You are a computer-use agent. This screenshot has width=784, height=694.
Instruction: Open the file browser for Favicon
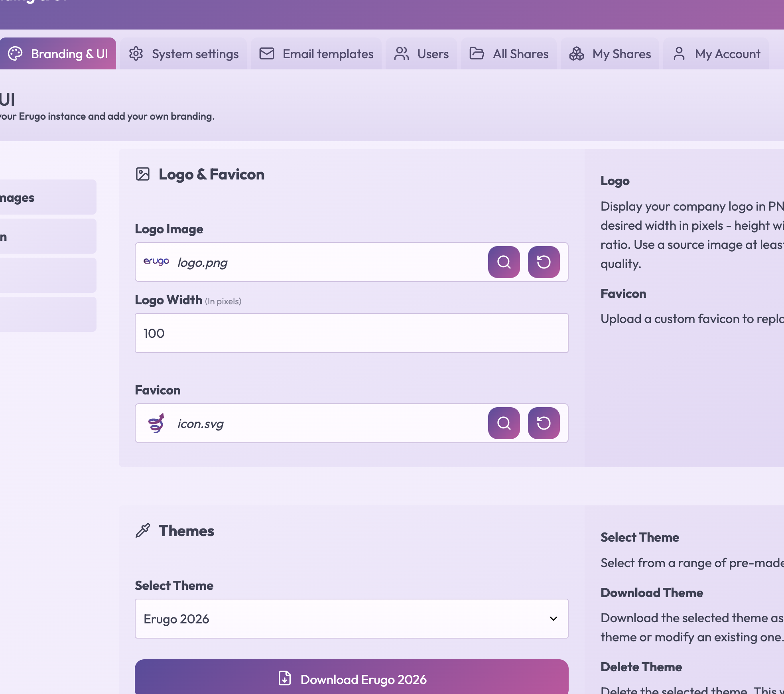click(504, 423)
